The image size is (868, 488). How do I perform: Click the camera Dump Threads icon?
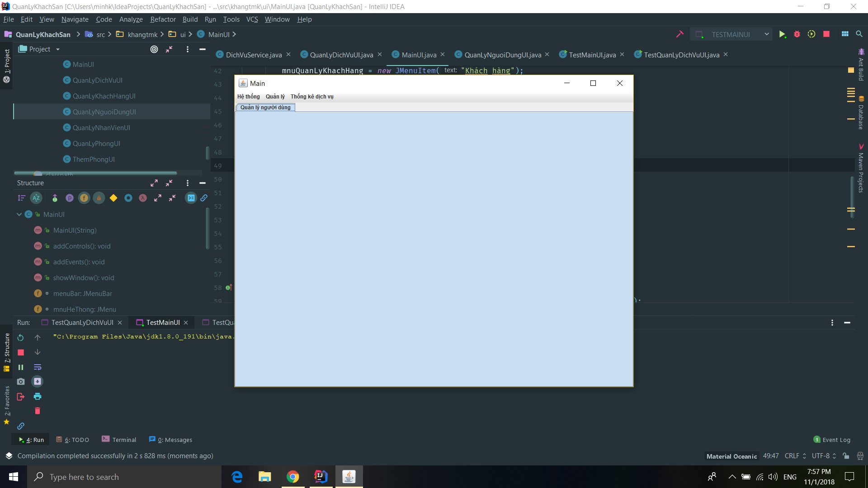pyautogui.click(x=21, y=382)
